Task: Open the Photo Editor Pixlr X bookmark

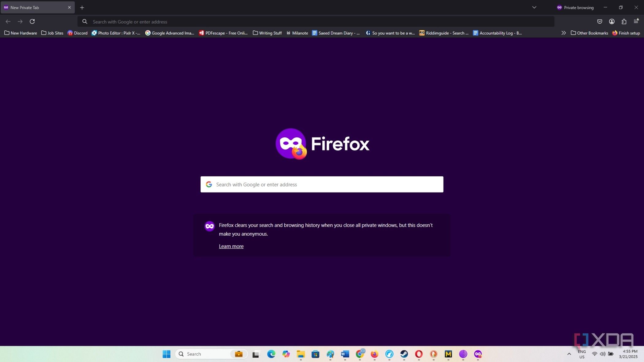Action: (x=116, y=33)
